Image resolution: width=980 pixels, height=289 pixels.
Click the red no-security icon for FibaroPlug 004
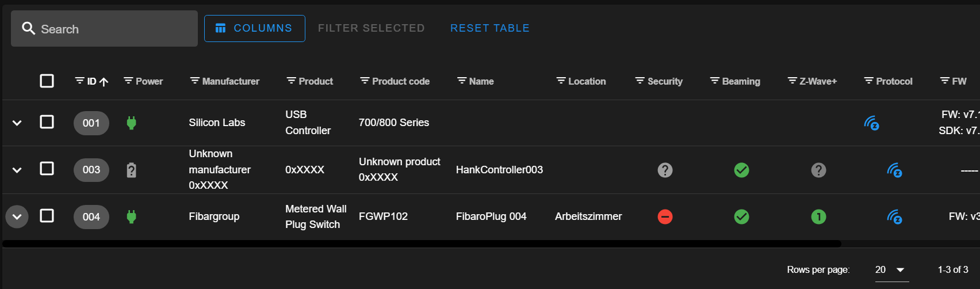click(665, 216)
